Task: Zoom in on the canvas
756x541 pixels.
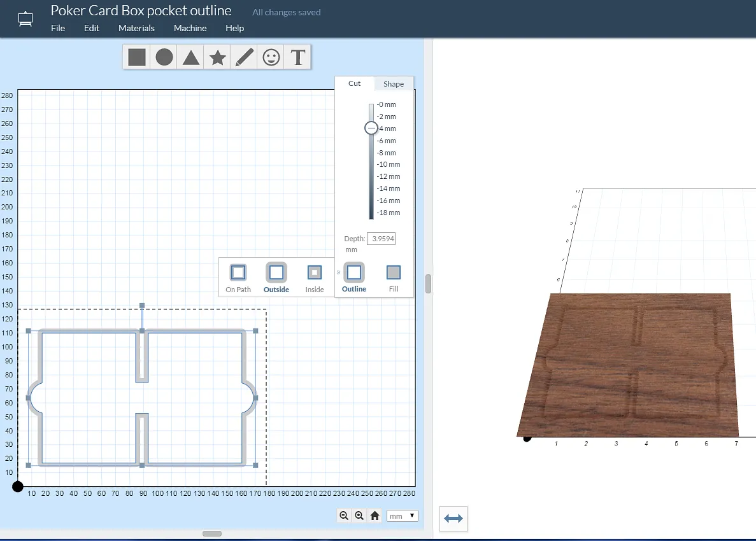Action: tap(359, 516)
